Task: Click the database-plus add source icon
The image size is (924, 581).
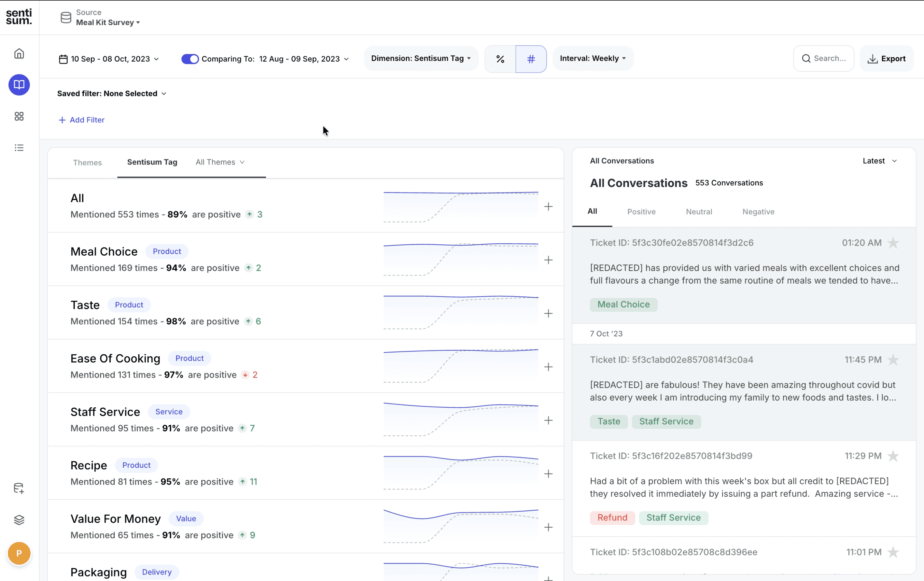Action: (x=19, y=488)
